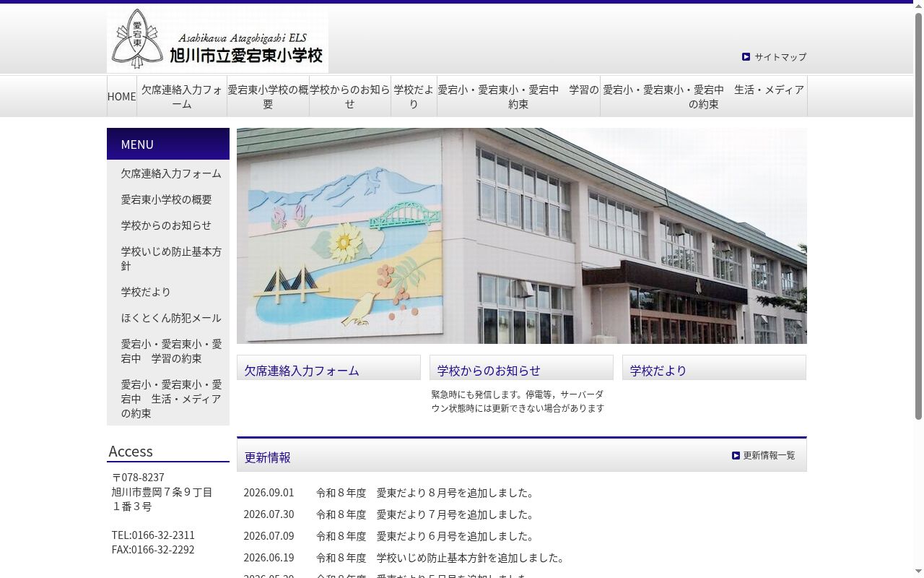This screenshot has width=924, height=578.
Task: Open the 欠席連絡入力フォーム card heading
Action: click(302, 371)
